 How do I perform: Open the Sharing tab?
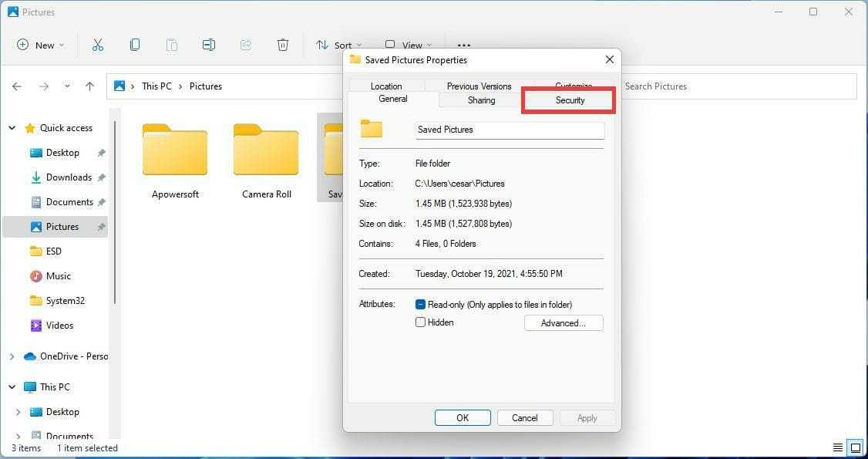[481, 100]
